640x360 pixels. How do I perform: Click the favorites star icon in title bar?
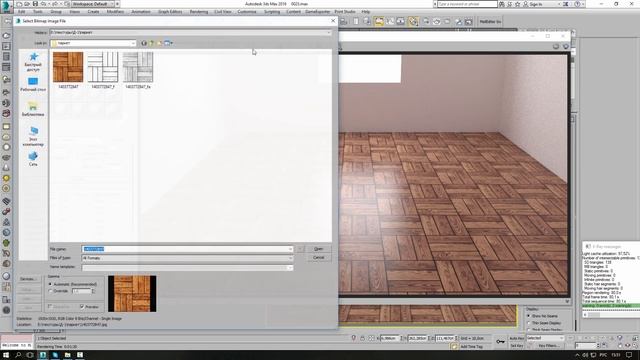tap(517, 4)
